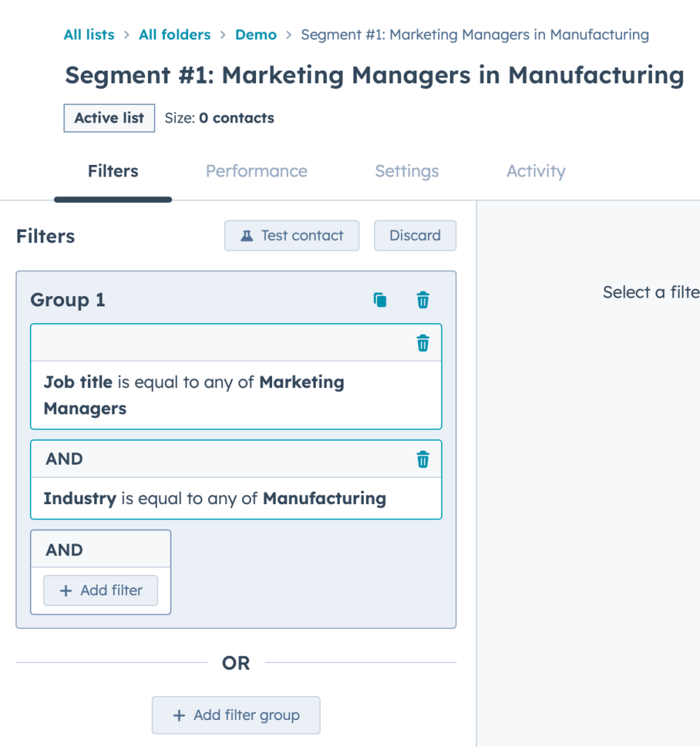This screenshot has height=747, width=700.
Task: Delete Group 1 with its trash icon
Action: 423,300
